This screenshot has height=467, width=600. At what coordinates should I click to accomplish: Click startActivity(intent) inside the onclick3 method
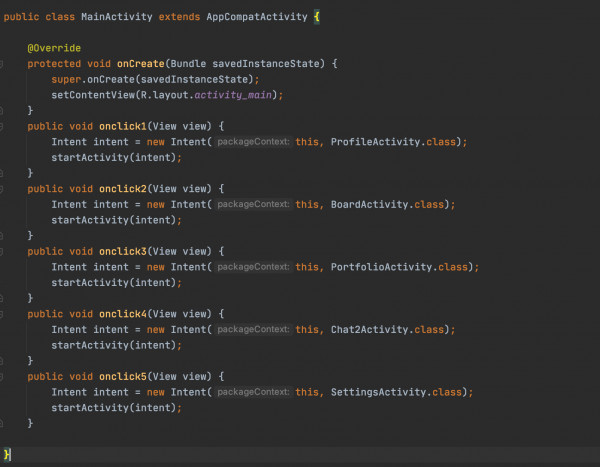point(114,283)
